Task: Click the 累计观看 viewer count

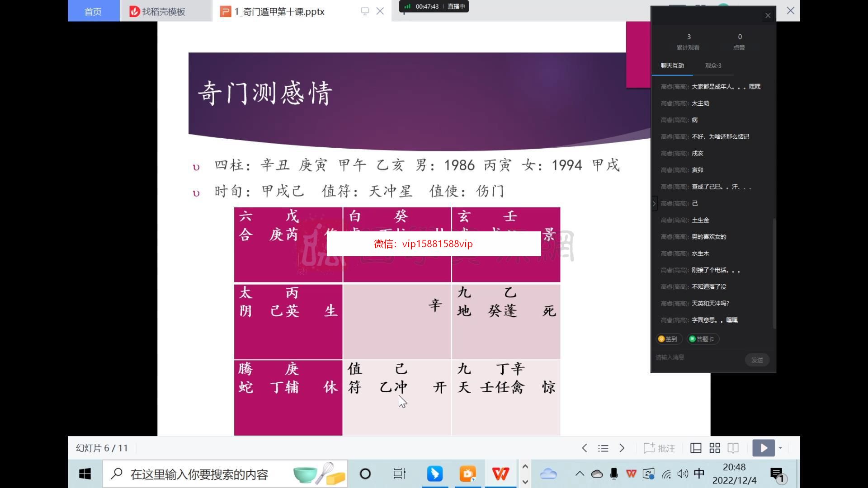Action: [688, 42]
